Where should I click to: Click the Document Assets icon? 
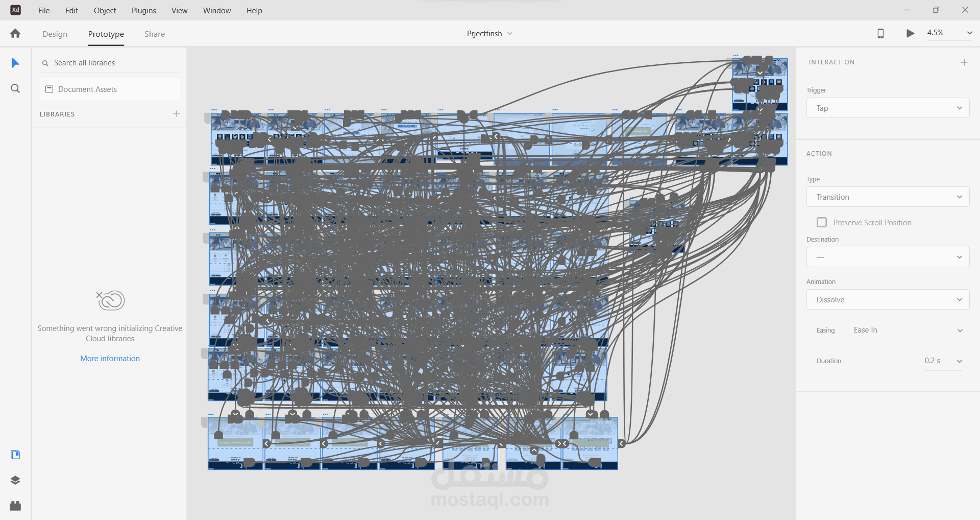click(x=50, y=89)
